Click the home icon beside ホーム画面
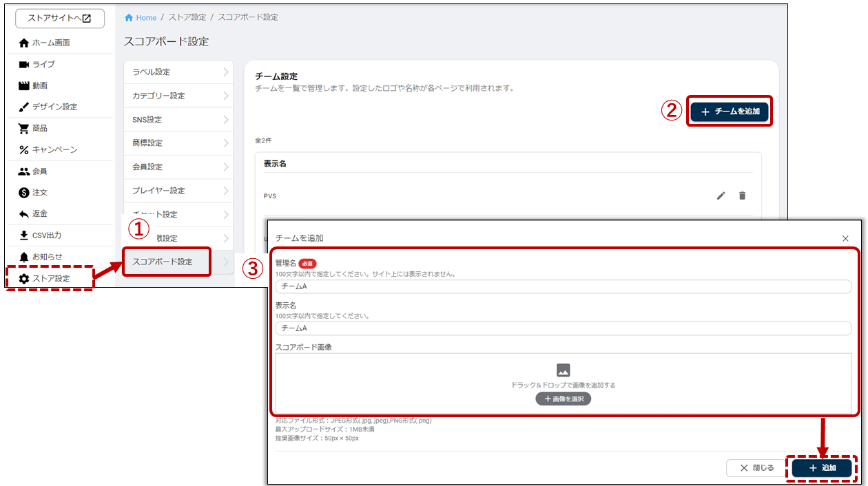868x486 pixels. point(24,43)
